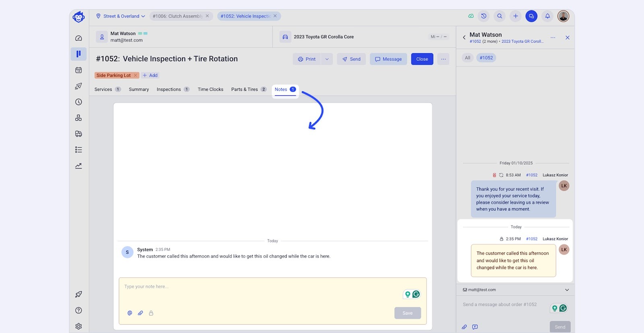Click the paperclip icon in message composer
This screenshot has width=644, height=333.
click(x=464, y=327)
